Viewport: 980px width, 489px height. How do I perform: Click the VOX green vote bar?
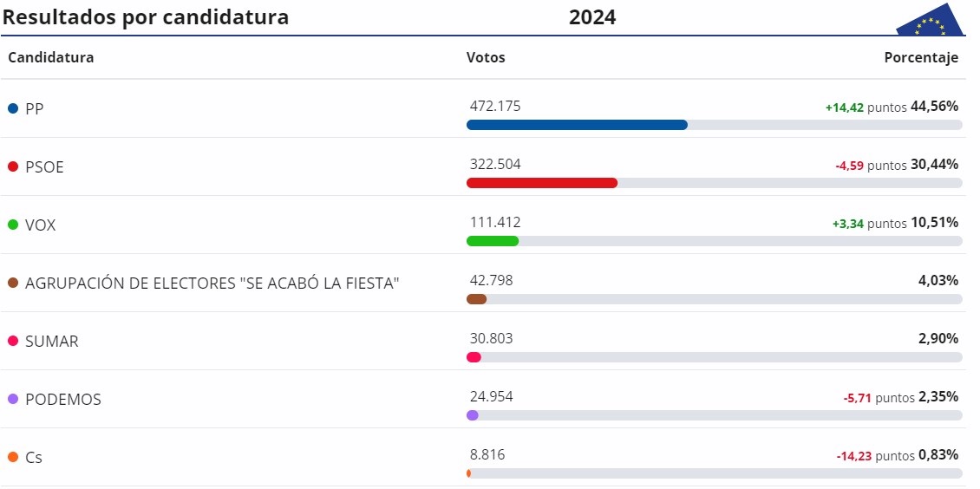coord(493,241)
